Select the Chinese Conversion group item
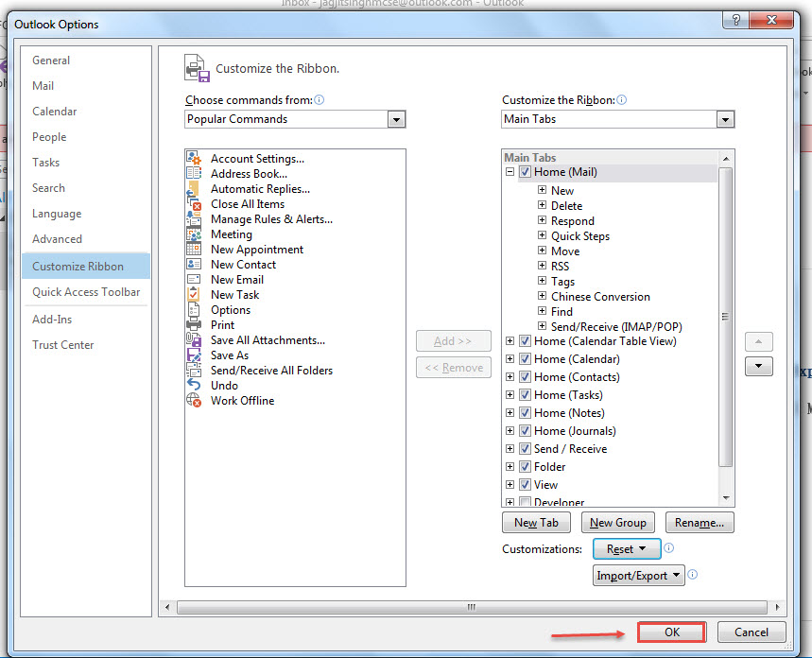The height and width of the screenshot is (658, 812). 600,297
